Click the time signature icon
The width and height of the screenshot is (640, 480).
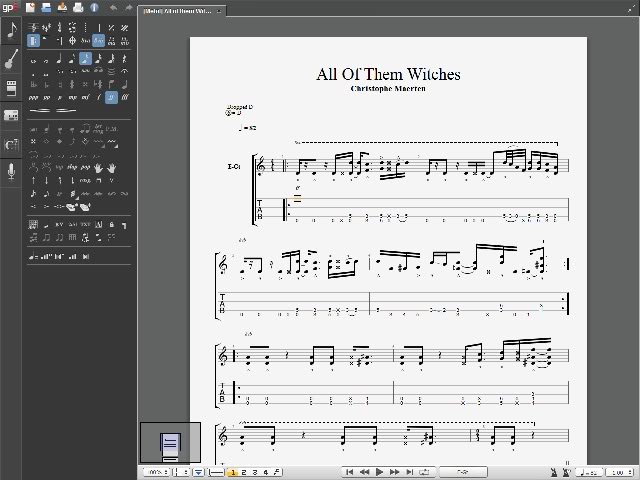pyautogui.click(x=59, y=28)
